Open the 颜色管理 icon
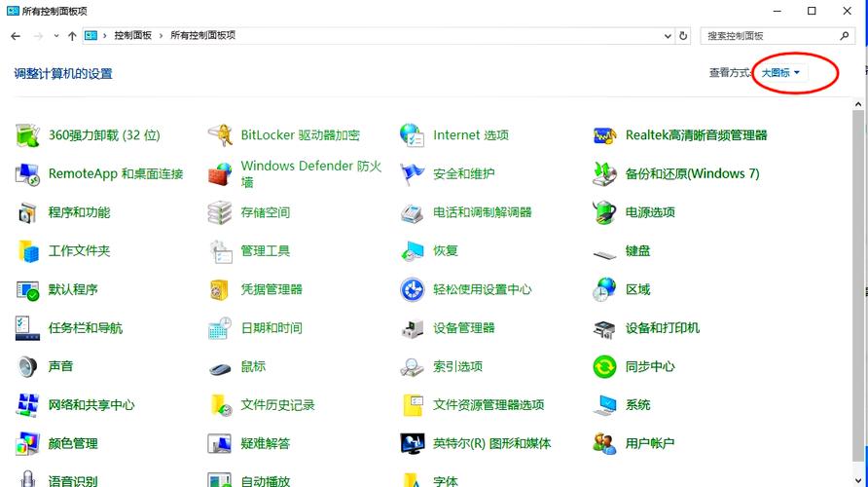Screen dimensions: 868x487 (x=27, y=444)
